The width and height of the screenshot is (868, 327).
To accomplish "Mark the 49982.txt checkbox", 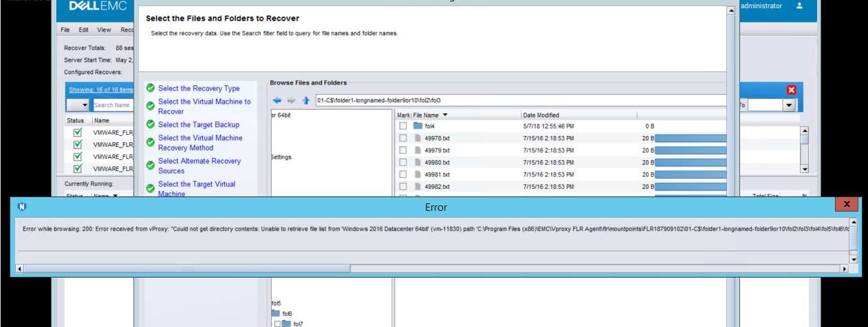I will pos(403,187).
